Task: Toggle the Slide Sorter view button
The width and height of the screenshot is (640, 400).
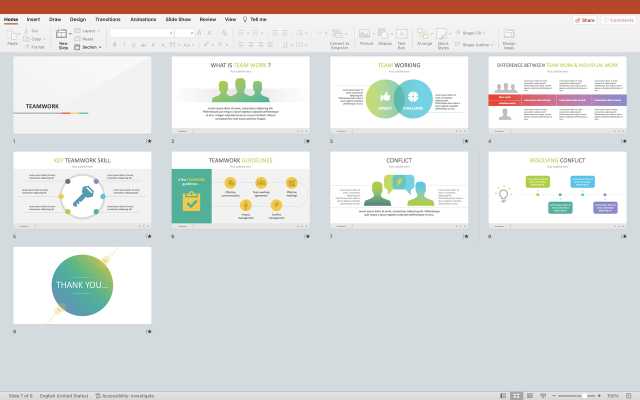Action: (516, 395)
